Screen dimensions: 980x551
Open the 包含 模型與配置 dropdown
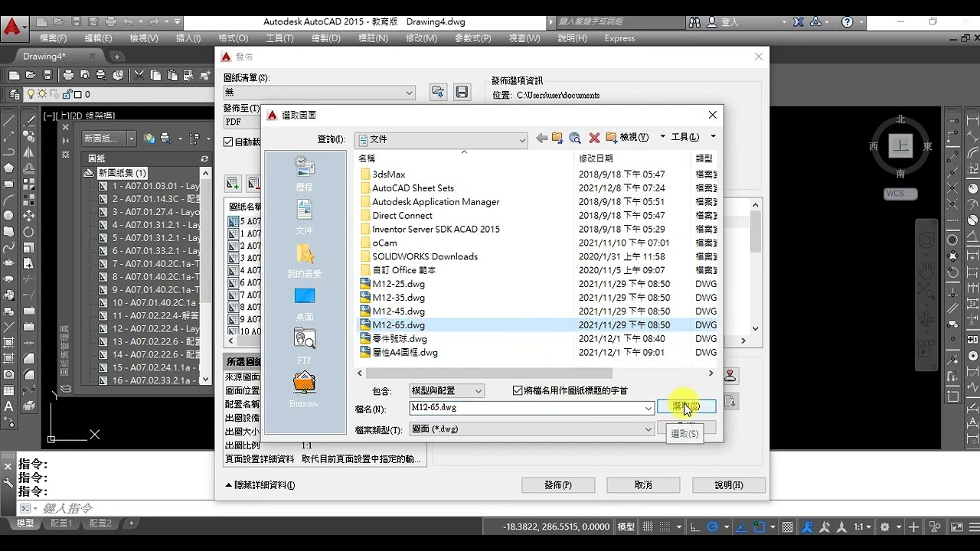point(479,391)
